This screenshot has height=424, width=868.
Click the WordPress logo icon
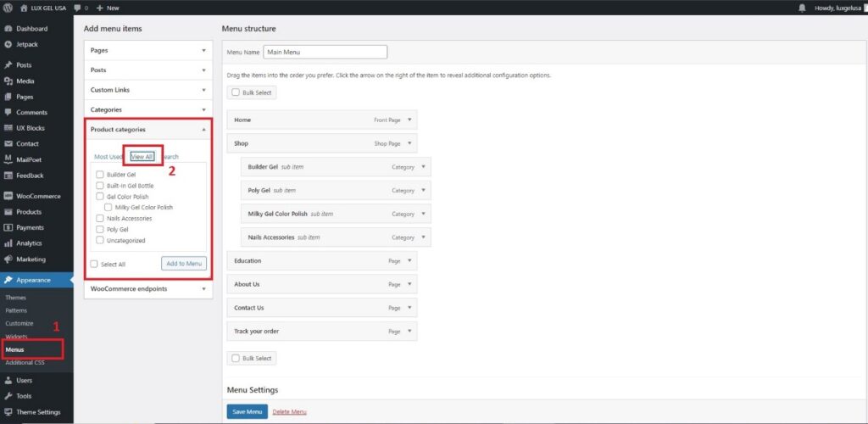pos(8,8)
